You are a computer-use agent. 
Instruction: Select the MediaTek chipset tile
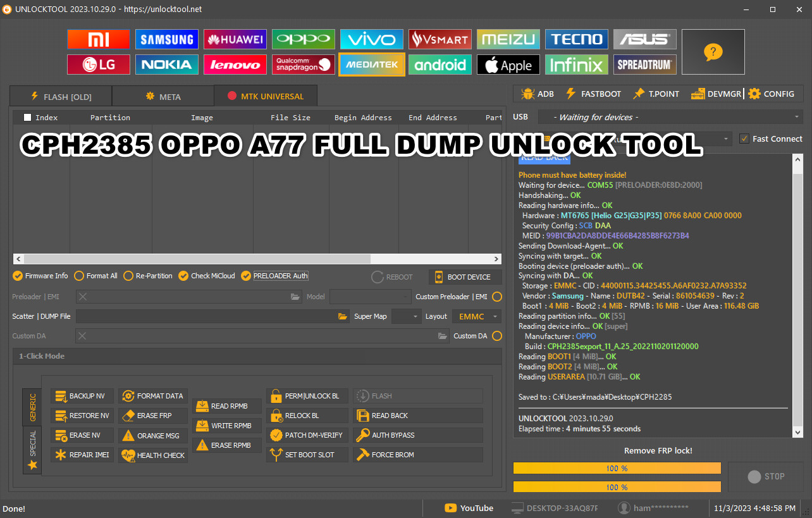pyautogui.click(x=372, y=65)
